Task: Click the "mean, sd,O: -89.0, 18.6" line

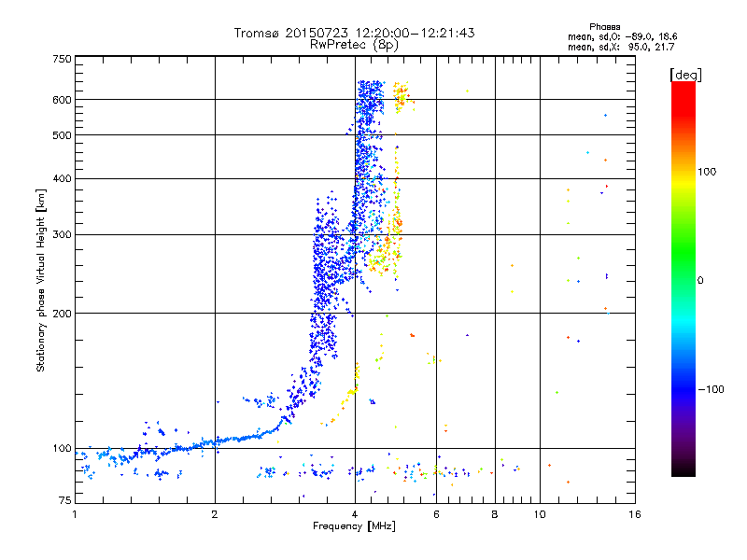Action: [x=622, y=36]
